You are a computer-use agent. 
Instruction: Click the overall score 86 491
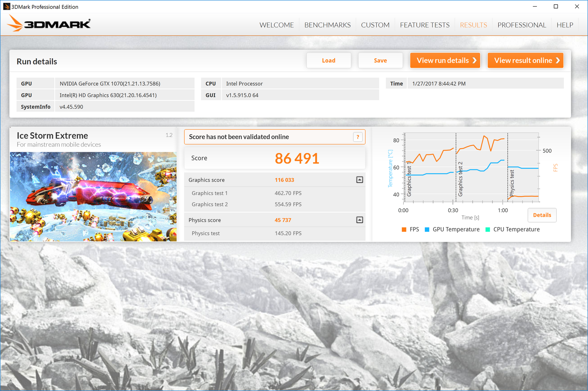tap(297, 158)
